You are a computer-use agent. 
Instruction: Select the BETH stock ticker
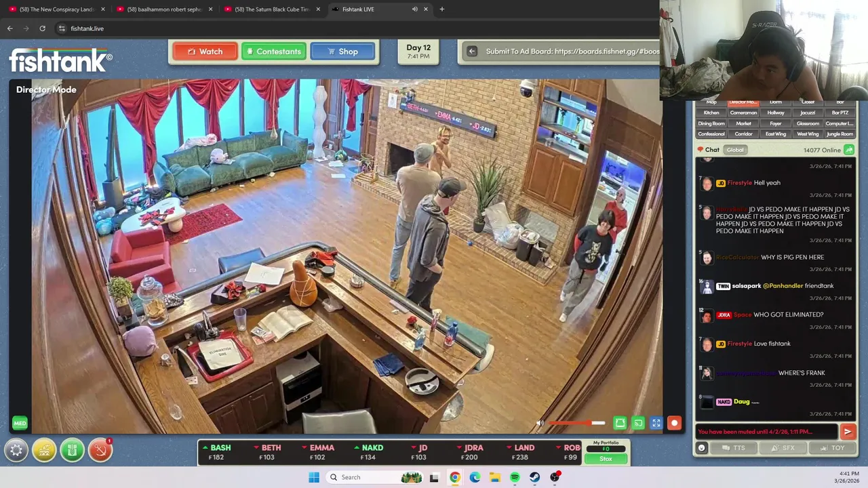267,452
